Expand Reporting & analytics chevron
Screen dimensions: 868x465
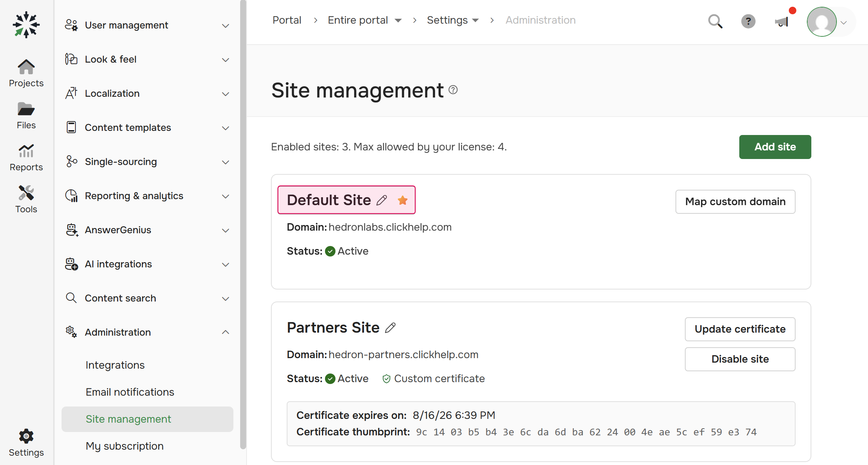pyautogui.click(x=226, y=196)
